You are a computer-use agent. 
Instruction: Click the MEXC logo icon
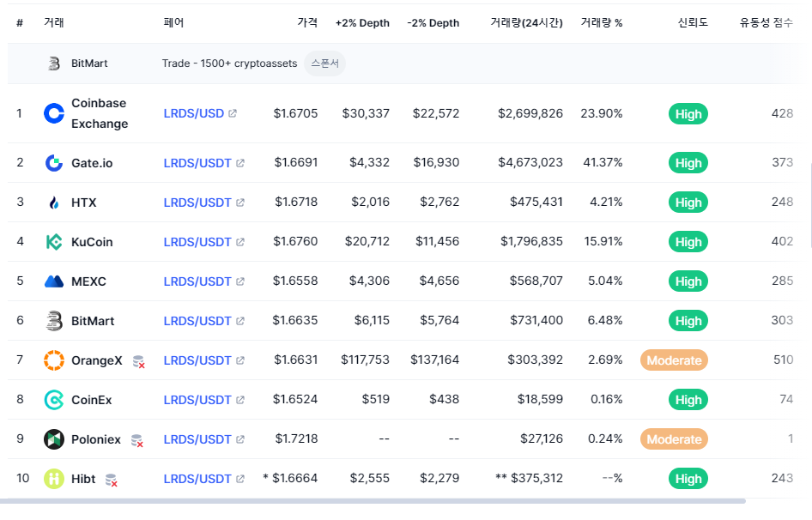tap(54, 281)
